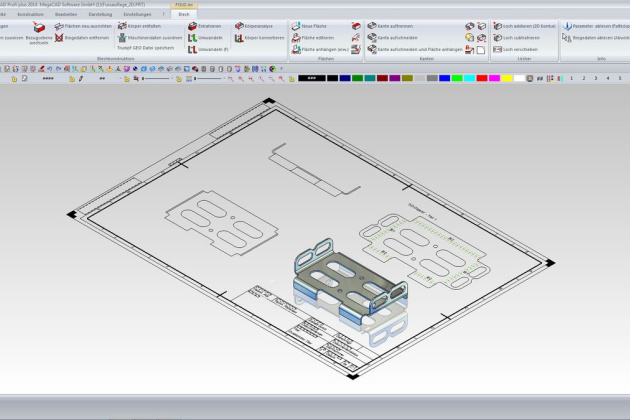630x420 pixels.
Task: Toggle layer number 5 in the layer bar
Action: [x=619, y=78]
